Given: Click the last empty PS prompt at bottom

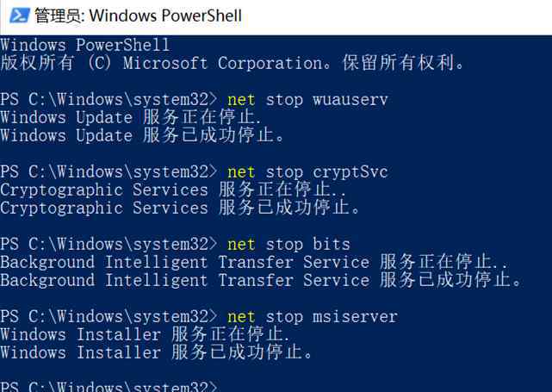Looking at the screenshot, I should pos(109,386).
